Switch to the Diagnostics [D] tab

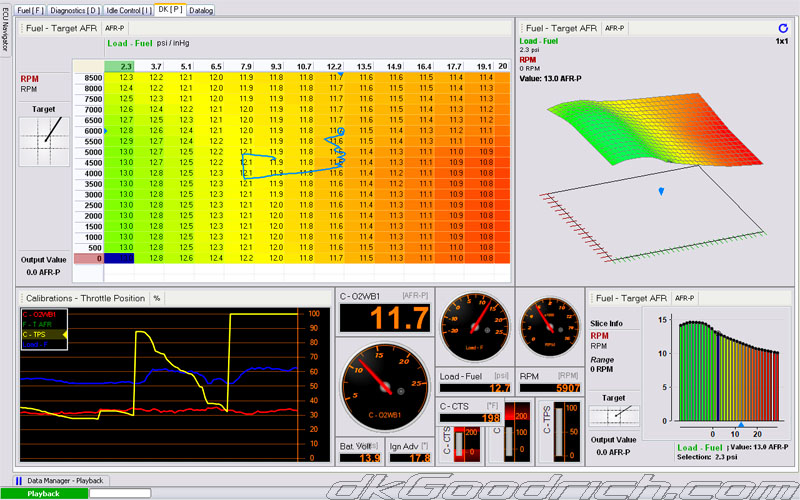coord(74,10)
